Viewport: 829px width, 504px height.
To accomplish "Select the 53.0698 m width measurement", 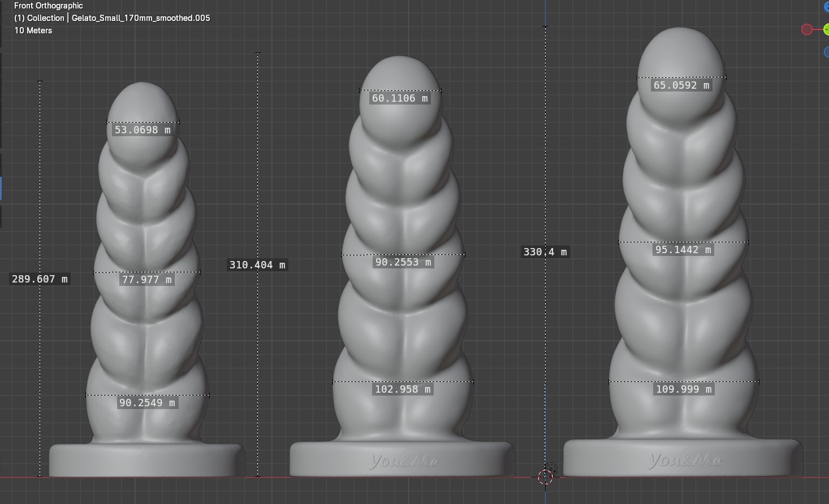I will 143,130.
